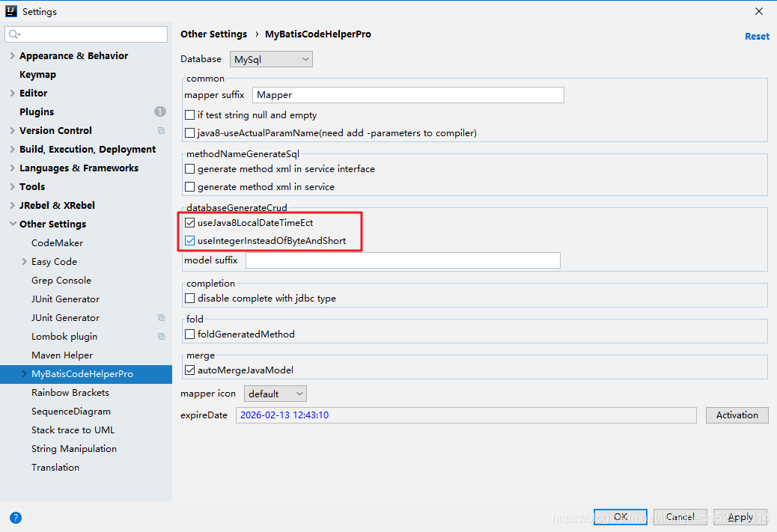Viewport: 777px width, 532px height.
Task: Open the help question mark icon
Action: pos(16,517)
